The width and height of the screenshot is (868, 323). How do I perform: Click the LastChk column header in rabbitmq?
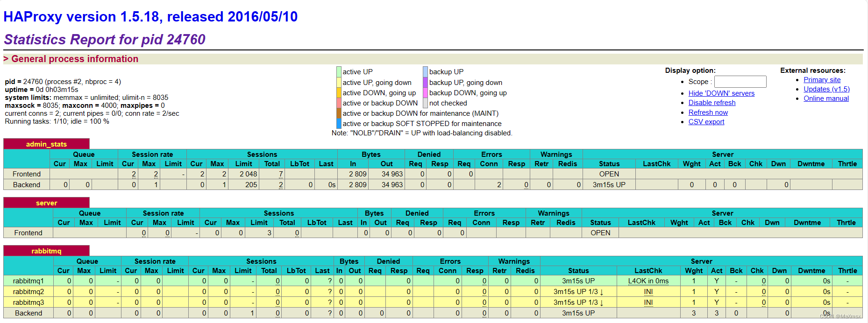648,271
